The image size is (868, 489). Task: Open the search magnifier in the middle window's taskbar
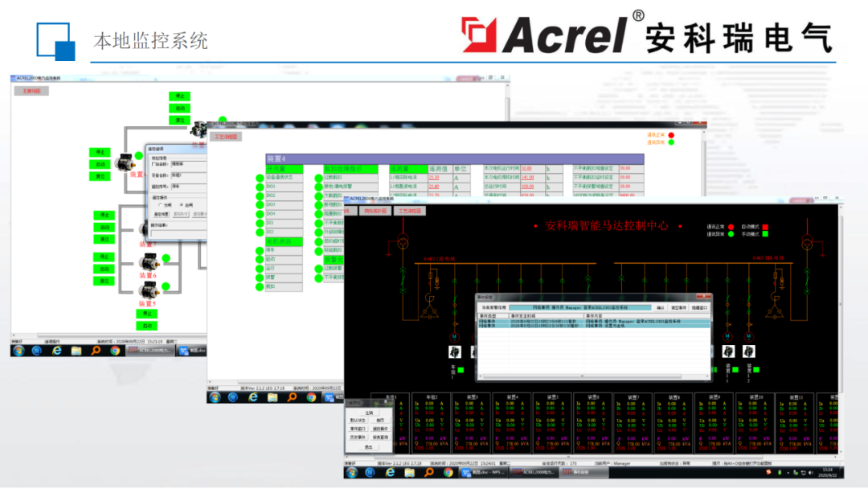coord(292,397)
